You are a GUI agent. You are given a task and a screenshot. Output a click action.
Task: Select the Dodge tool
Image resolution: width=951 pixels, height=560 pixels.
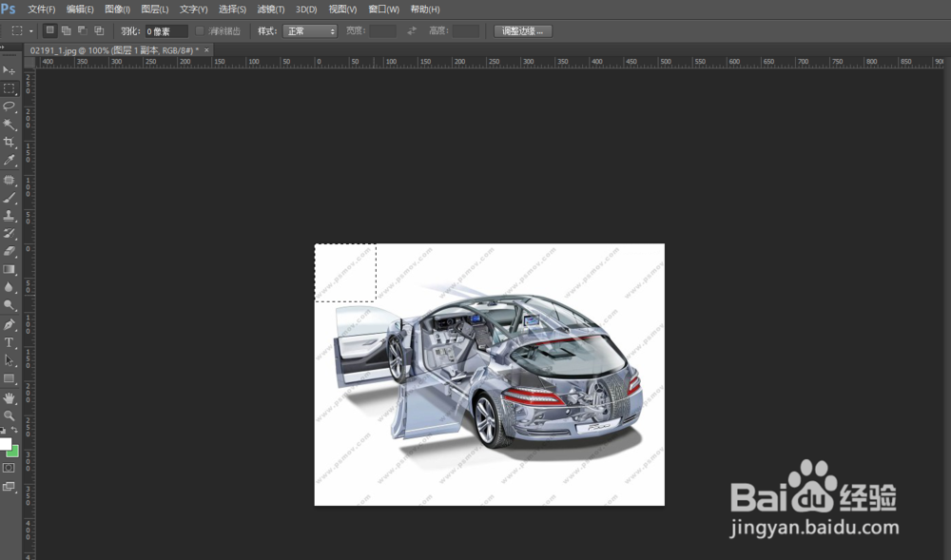[10, 305]
